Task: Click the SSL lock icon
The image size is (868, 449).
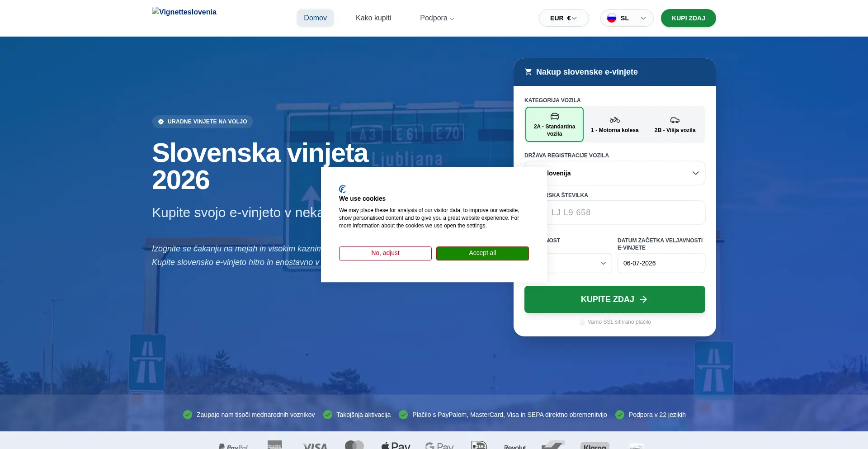Action: click(x=582, y=322)
